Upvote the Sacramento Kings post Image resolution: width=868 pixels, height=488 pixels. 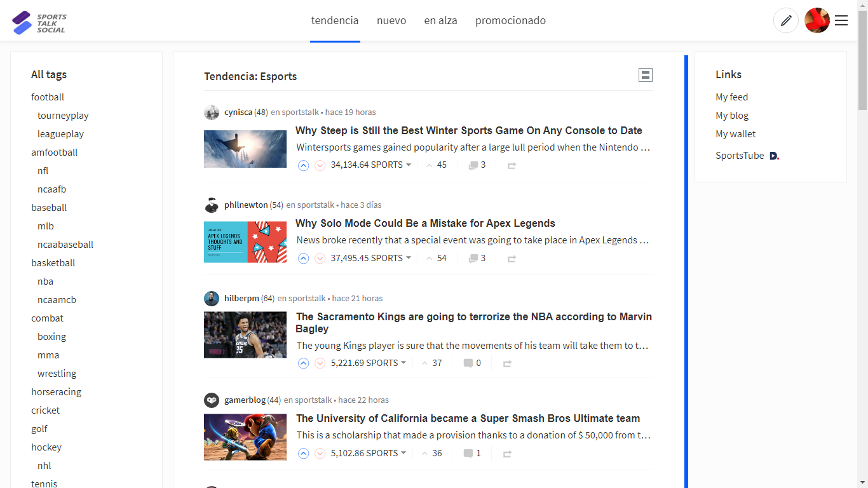point(304,363)
